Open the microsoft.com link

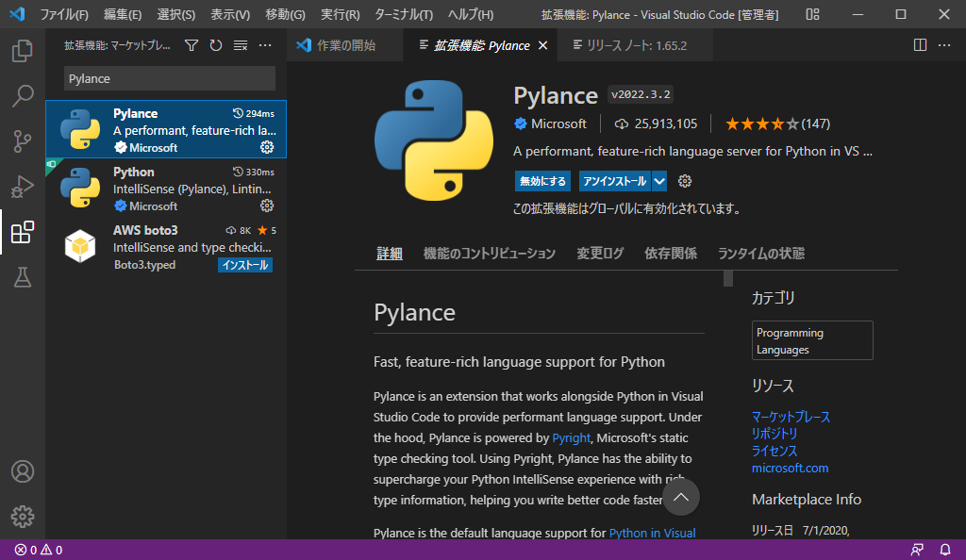pos(790,468)
